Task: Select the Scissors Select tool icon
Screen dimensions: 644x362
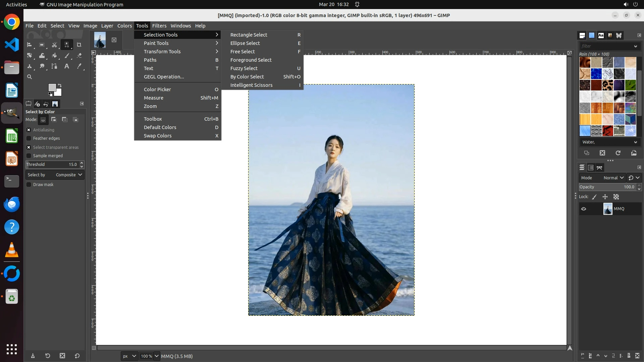Action: [54, 45]
